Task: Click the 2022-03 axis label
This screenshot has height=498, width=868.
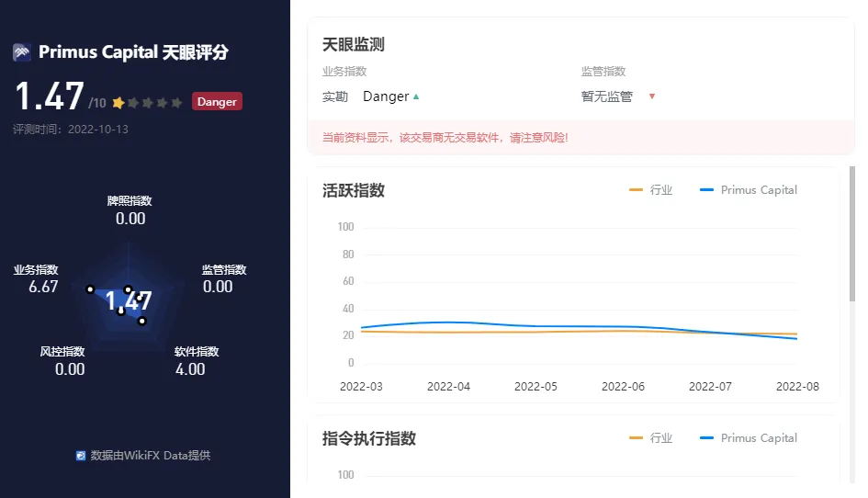Action: [x=361, y=387]
